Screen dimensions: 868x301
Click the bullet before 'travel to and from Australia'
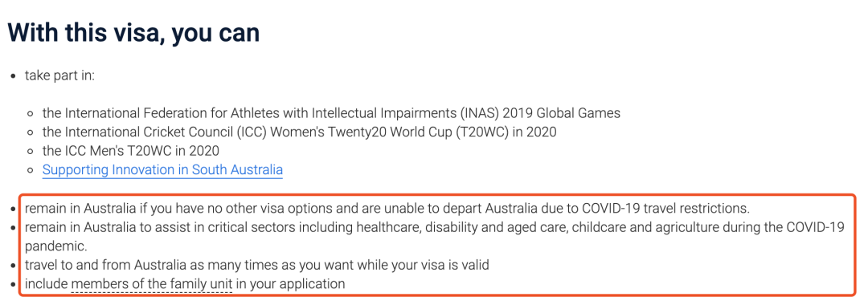pyautogui.click(x=14, y=266)
